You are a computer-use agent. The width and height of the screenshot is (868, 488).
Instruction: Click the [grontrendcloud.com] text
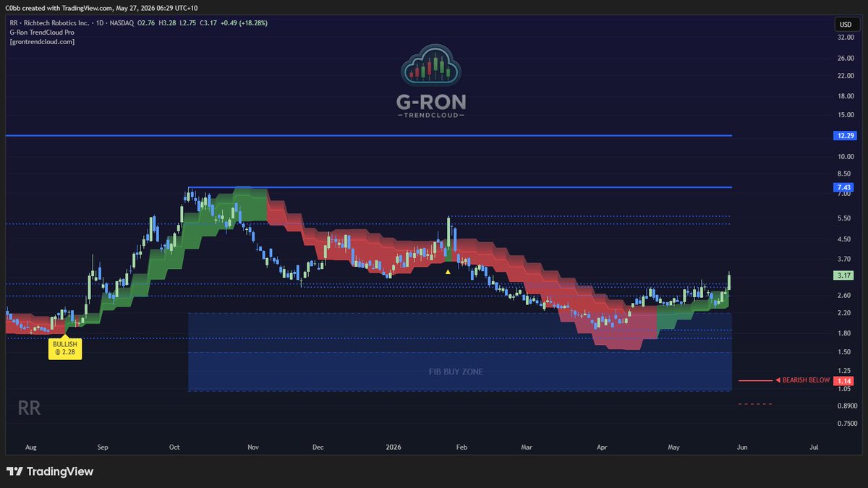[x=42, y=42]
